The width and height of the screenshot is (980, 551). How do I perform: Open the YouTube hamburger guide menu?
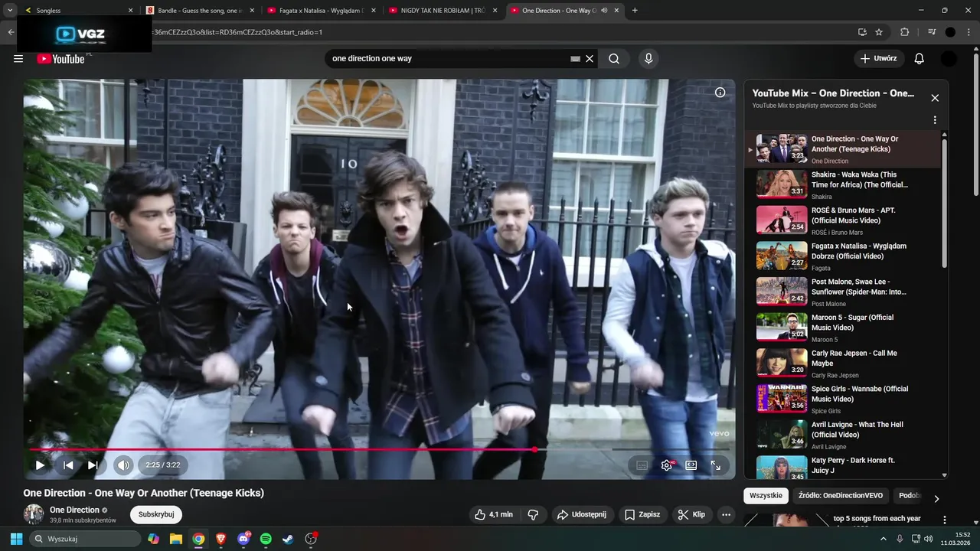click(18, 59)
